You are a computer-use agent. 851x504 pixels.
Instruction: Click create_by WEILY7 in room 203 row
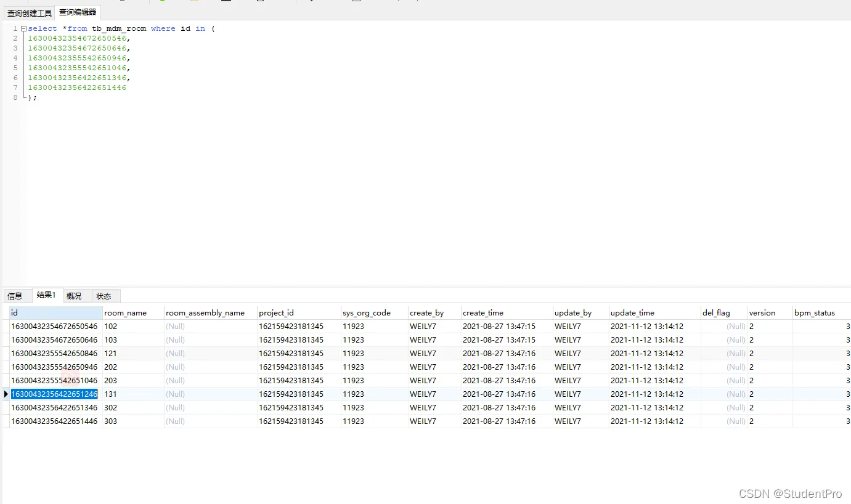pyautogui.click(x=434, y=381)
